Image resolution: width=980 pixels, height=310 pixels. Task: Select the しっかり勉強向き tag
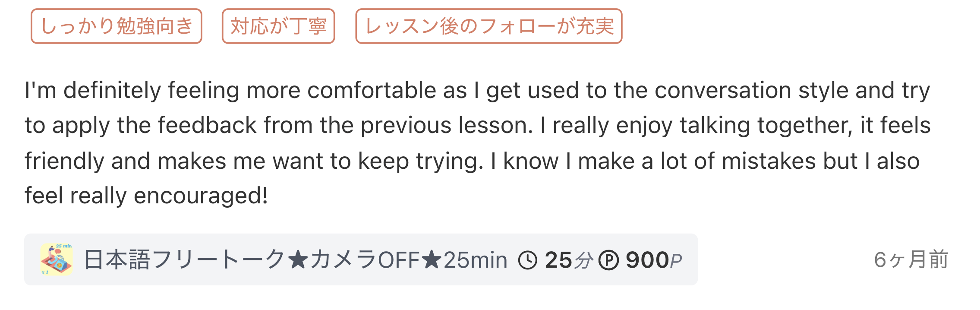117,26
